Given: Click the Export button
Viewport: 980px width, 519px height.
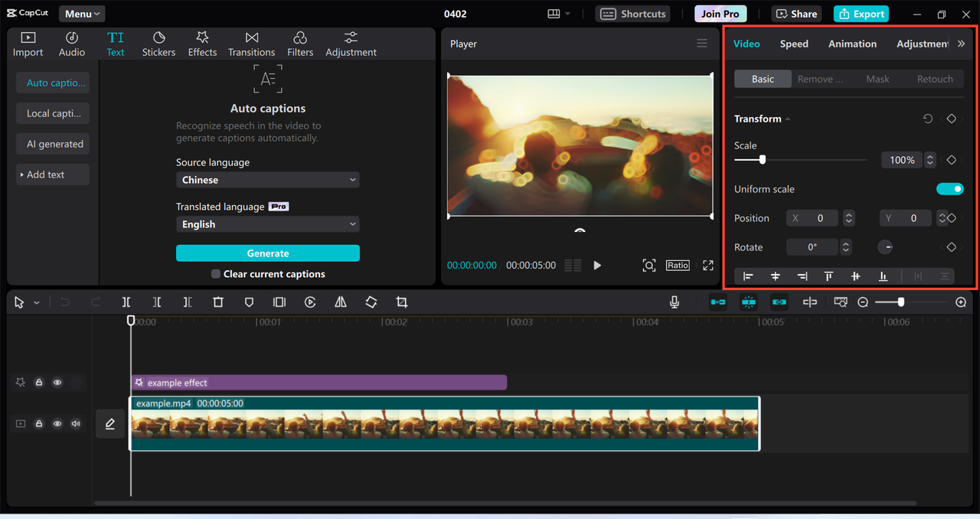Looking at the screenshot, I should [x=861, y=14].
